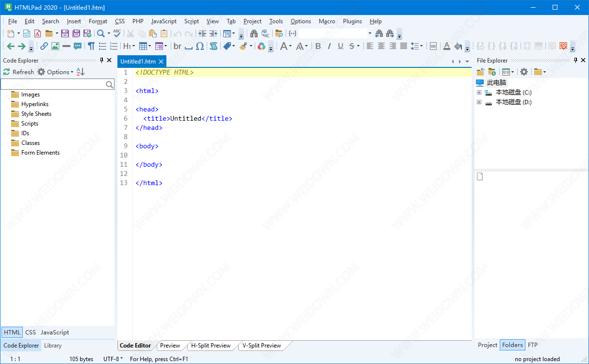This screenshot has width=589, height=364.
Task: Toggle pin on File Explorer panel
Action: click(575, 60)
